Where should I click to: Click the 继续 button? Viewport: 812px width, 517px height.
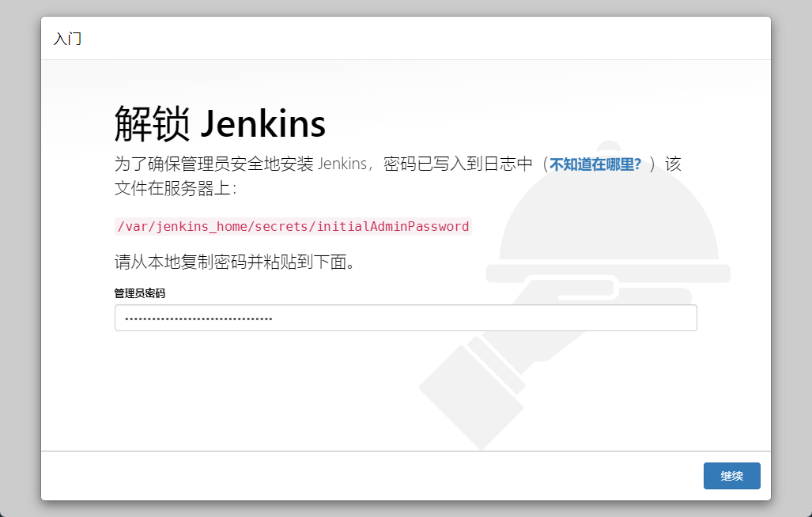pyautogui.click(x=731, y=476)
